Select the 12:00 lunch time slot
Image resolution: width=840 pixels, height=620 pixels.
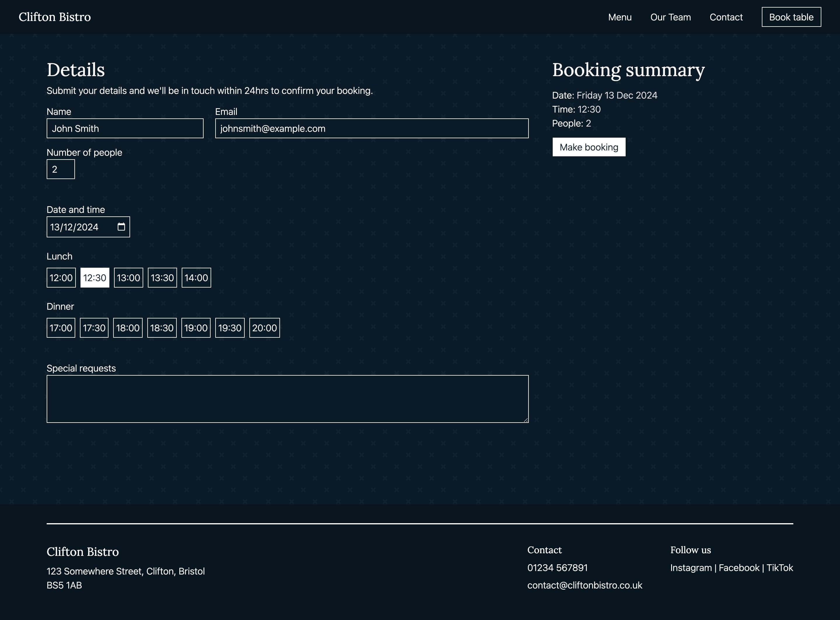click(x=61, y=278)
